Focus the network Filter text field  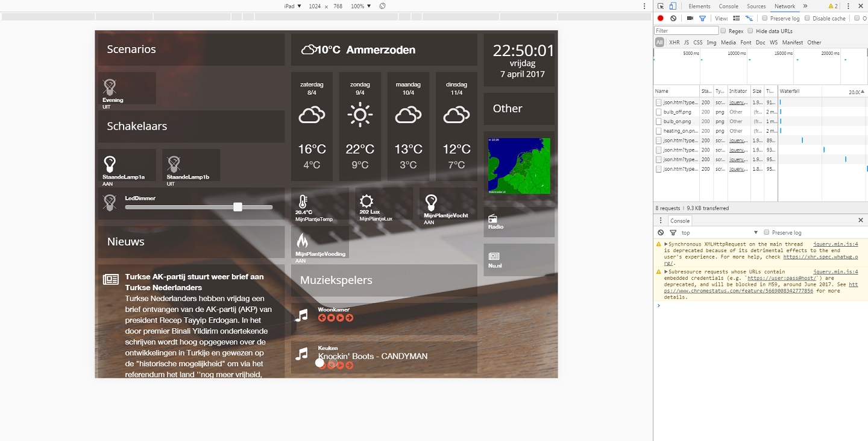pyautogui.click(x=687, y=31)
